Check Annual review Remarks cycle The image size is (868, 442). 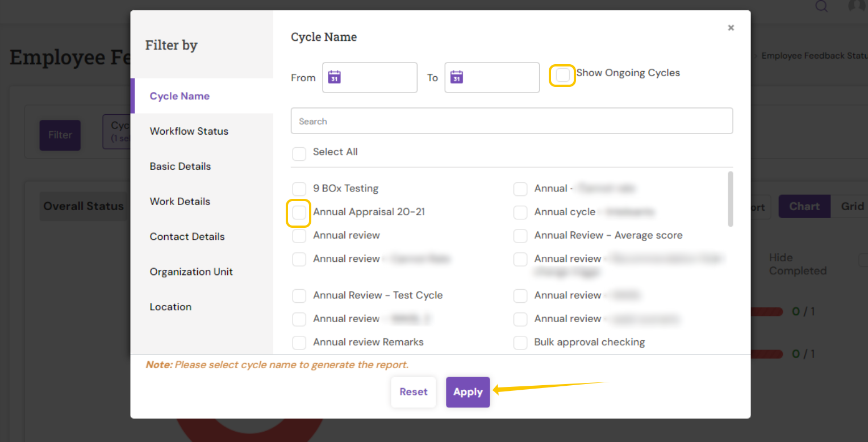pos(299,343)
